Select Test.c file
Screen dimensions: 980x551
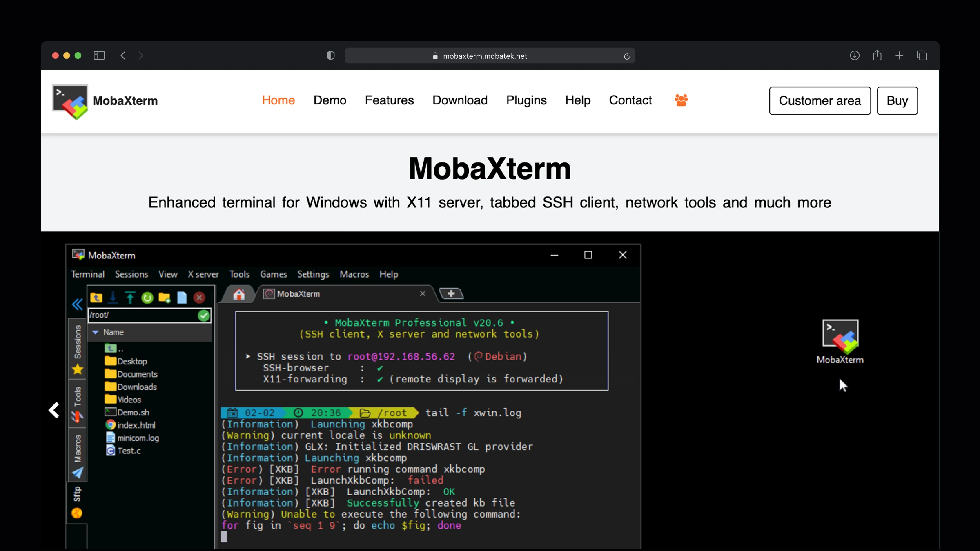pos(123,451)
